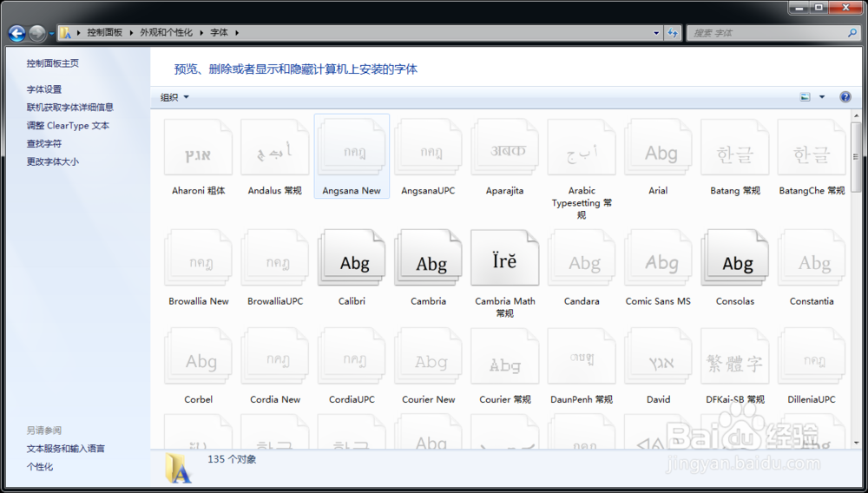Image resolution: width=868 pixels, height=493 pixels.
Task: Go back with the Back arrow
Action: [17, 33]
